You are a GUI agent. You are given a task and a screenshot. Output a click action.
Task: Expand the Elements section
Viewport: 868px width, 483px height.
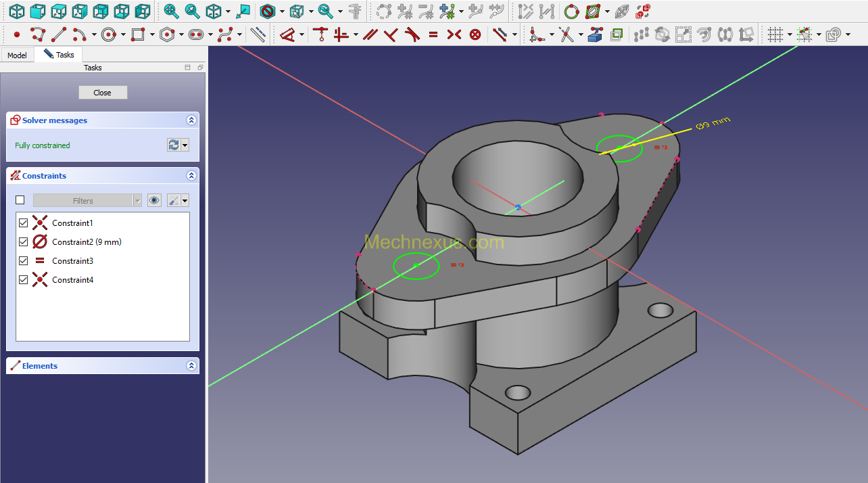click(x=191, y=366)
